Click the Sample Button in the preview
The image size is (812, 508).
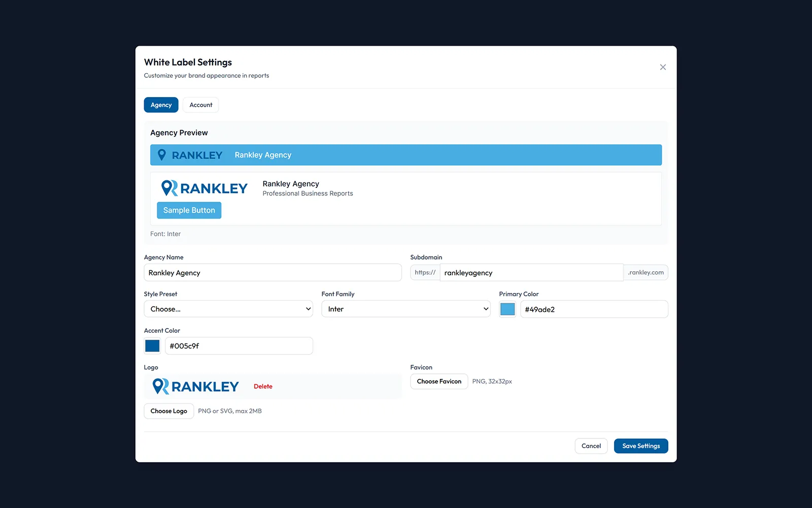189,210
